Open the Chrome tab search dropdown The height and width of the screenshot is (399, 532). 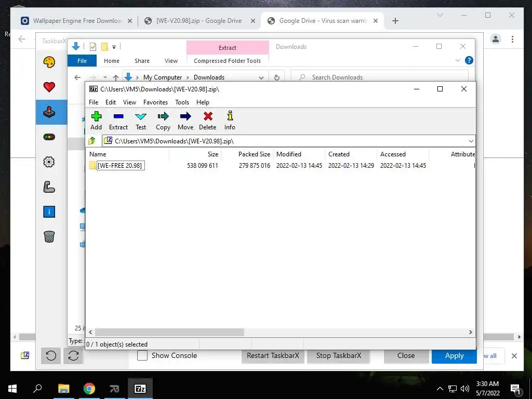click(440, 15)
